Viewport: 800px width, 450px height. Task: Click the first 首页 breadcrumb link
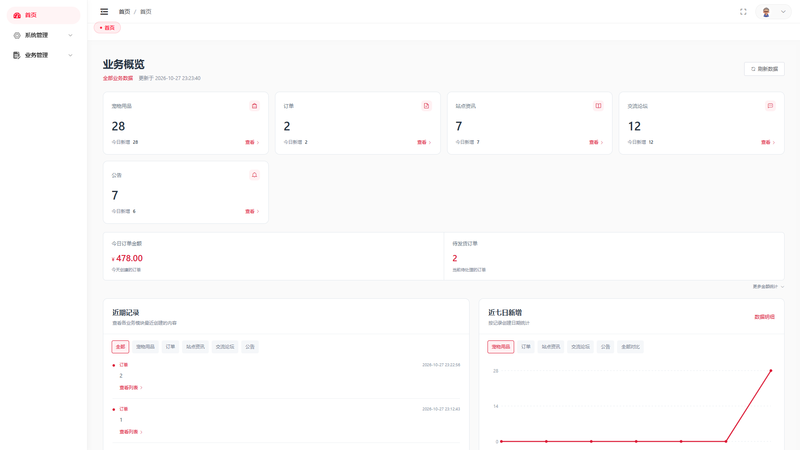[124, 12]
